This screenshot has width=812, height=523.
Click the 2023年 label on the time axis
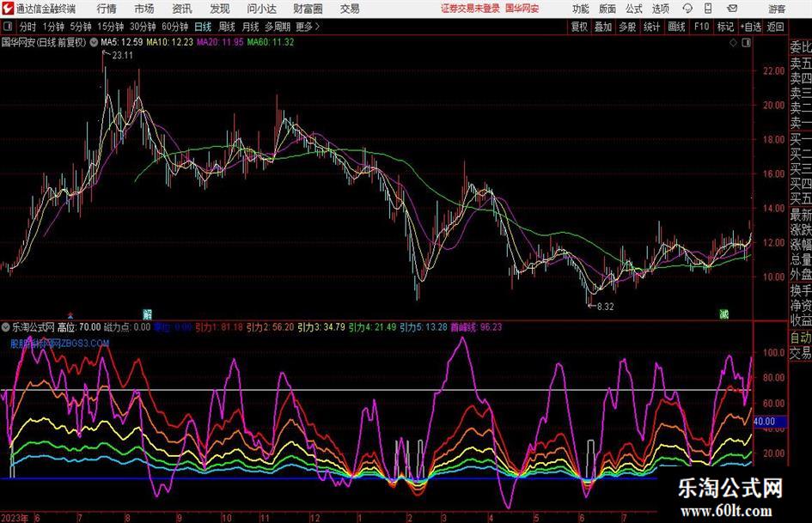15,518
